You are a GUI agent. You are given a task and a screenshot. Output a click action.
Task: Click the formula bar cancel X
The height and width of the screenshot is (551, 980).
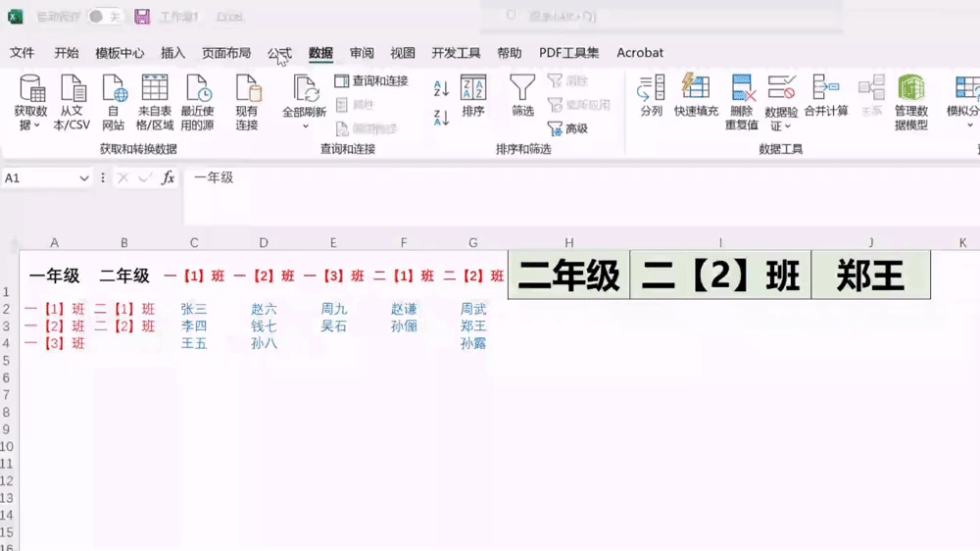(x=123, y=178)
